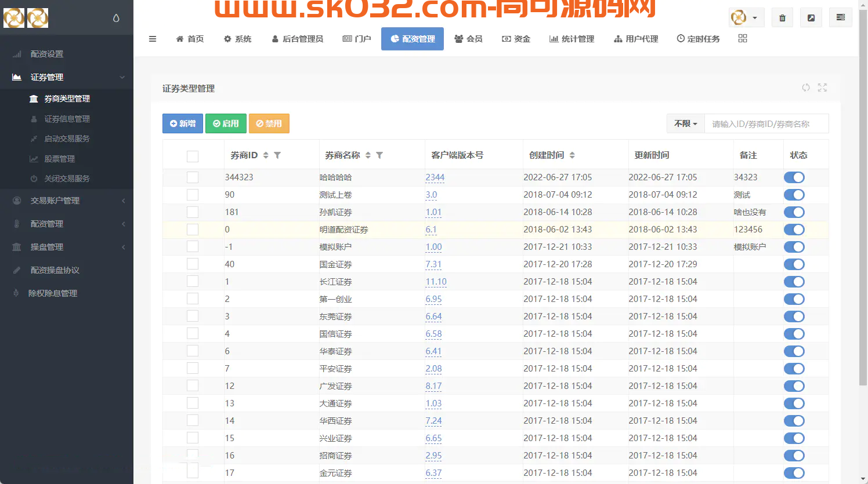The height and width of the screenshot is (484, 868).
Task: Check the row for 测试上卷
Action: pyautogui.click(x=193, y=195)
